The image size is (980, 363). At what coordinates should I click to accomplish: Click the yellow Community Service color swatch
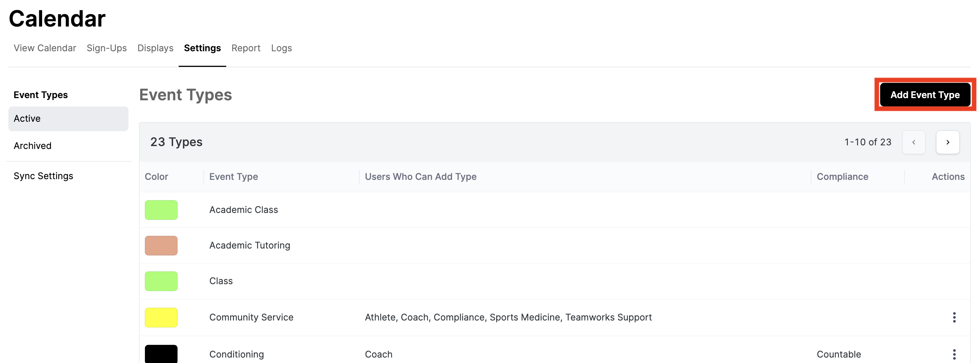161,318
